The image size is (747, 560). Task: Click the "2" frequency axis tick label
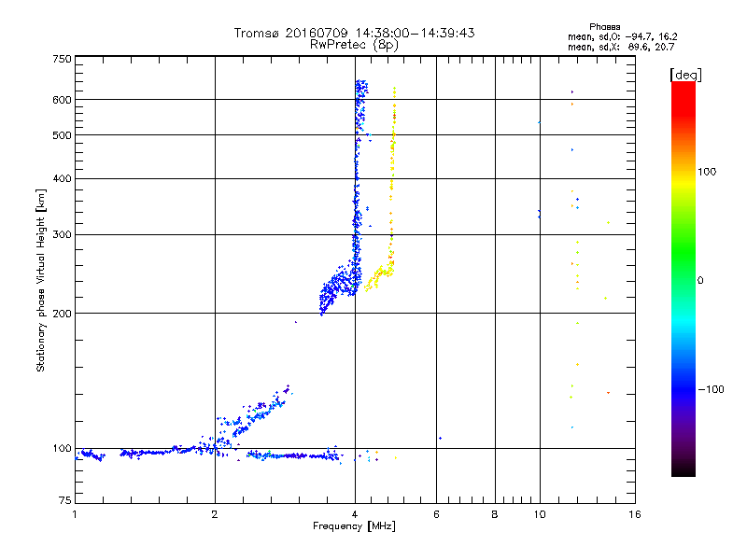coord(215,514)
